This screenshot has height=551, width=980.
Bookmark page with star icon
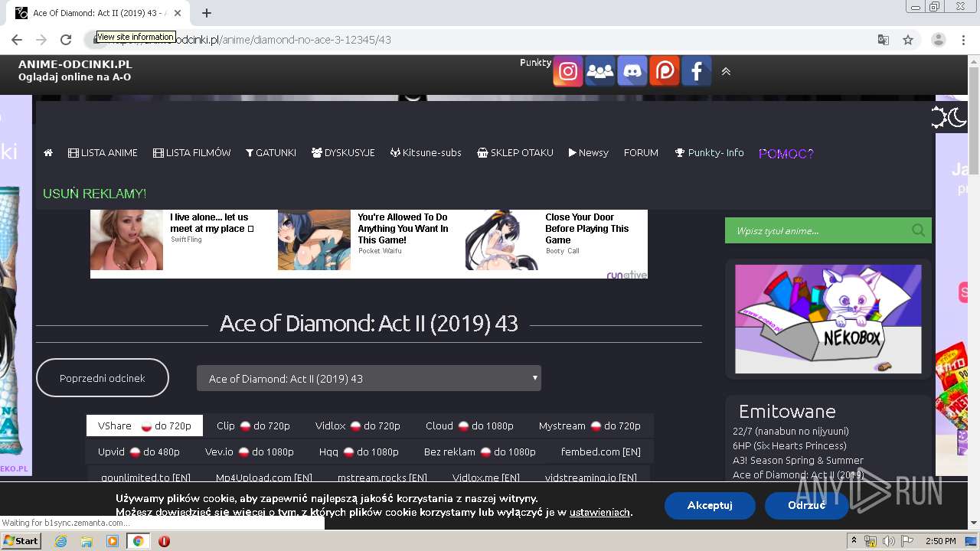pyautogui.click(x=908, y=40)
